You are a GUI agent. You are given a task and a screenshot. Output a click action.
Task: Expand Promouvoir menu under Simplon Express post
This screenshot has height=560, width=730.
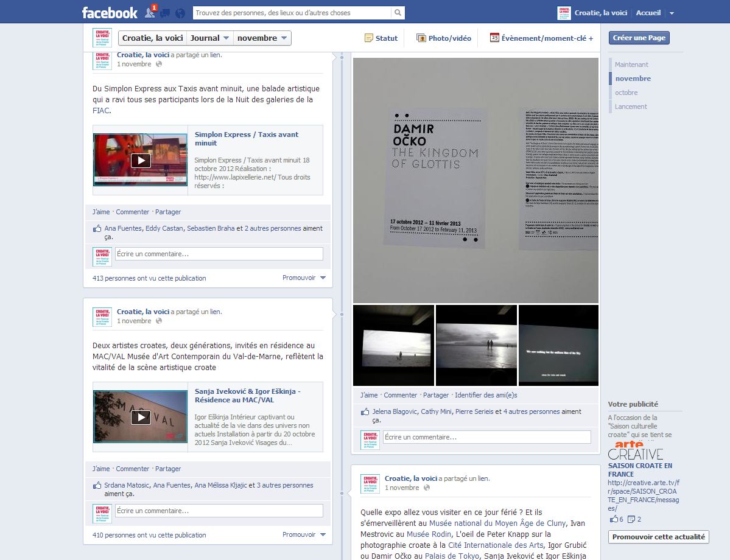click(x=304, y=278)
